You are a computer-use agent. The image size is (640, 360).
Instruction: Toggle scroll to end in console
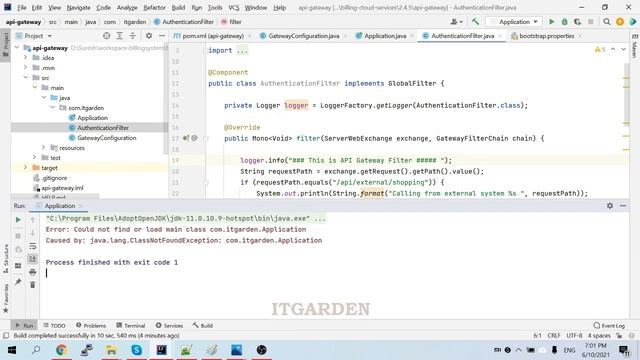coord(33,259)
